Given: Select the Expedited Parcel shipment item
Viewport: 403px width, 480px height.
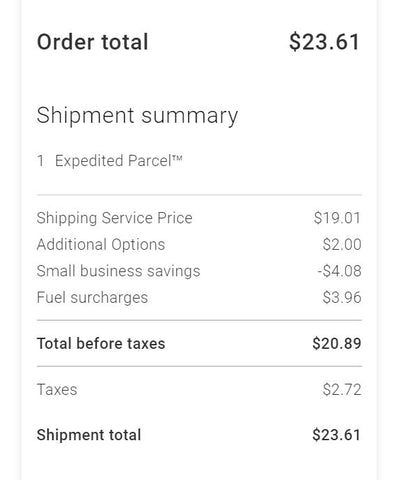Looking at the screenshot, I should (119, 161).
